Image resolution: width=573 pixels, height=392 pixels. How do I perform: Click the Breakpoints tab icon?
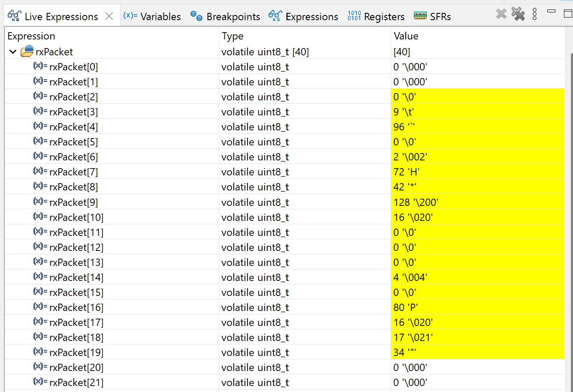[196, 16]
